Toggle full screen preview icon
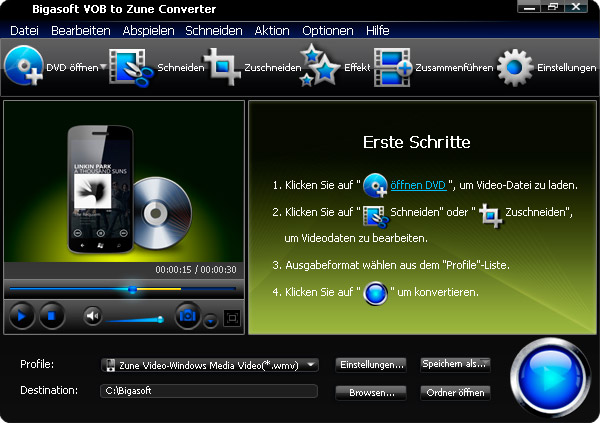Image resolution: width=600 pixels, height=423 pixels. pyautogui.click(x=232, y=318)
